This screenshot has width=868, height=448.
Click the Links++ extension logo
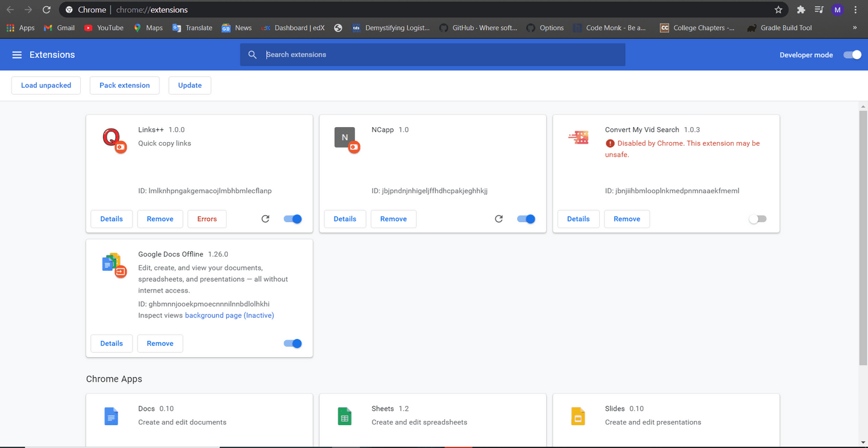coord(114,140)
